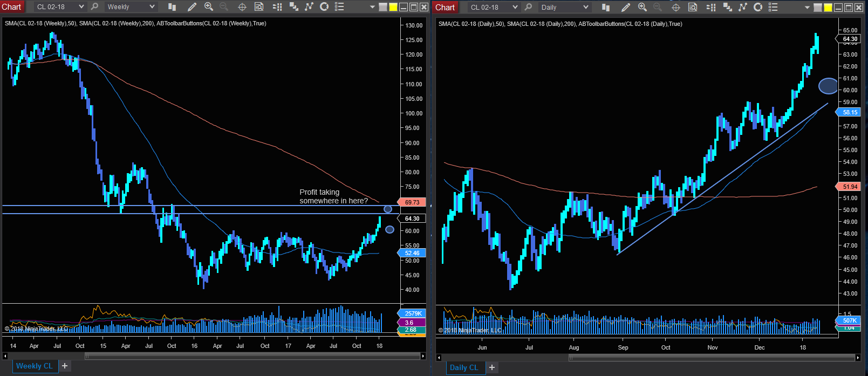This screenshot has height=376, width=868.
Task: Click gray link swatch in Weekly window
Action: point(383,7)
